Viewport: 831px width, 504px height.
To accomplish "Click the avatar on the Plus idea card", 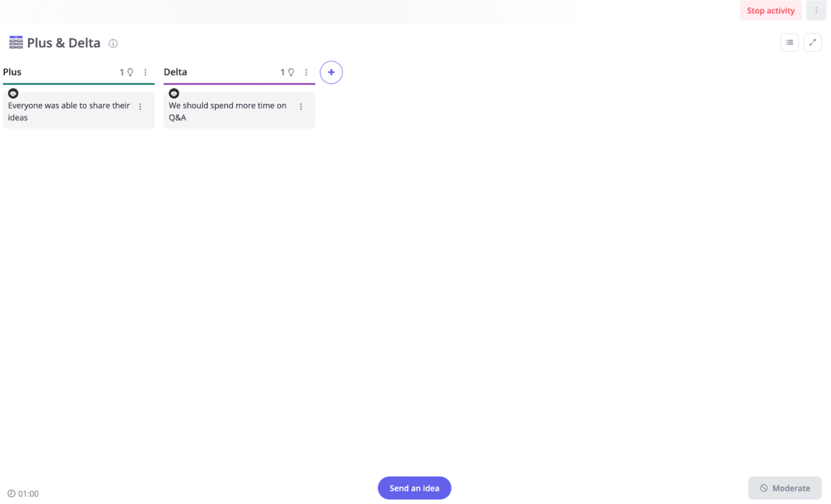I will 13,93.
